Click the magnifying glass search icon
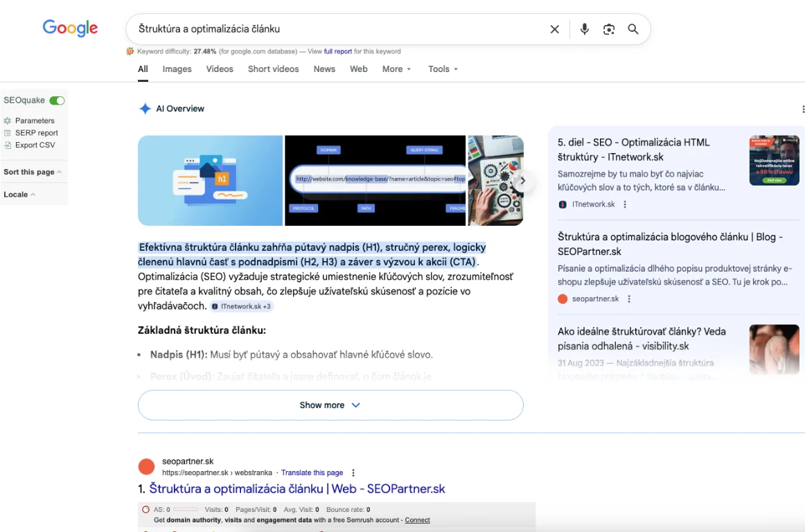This screenshot has height=532, width=805. coord(633,29)
